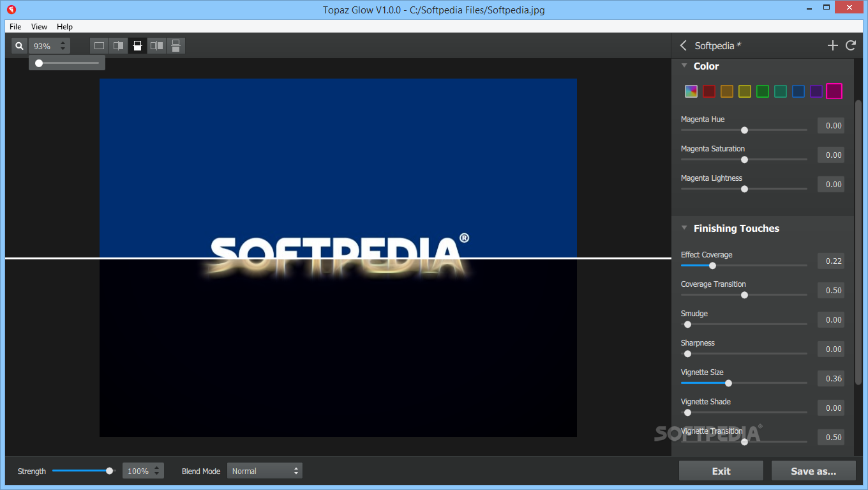Viewport: 868px width, 490px height.
Task: Select the overlapping split top-bottom view
Action: click(x=137, y=45)
